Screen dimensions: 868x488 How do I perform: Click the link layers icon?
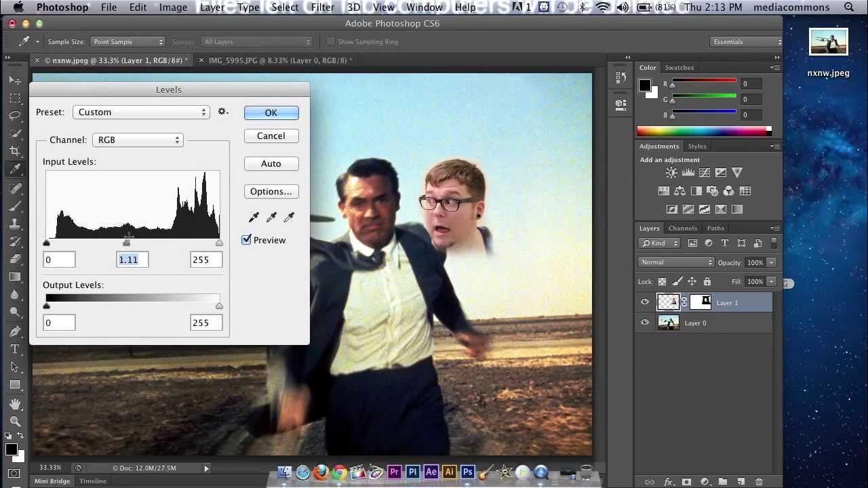click(650, 482)
